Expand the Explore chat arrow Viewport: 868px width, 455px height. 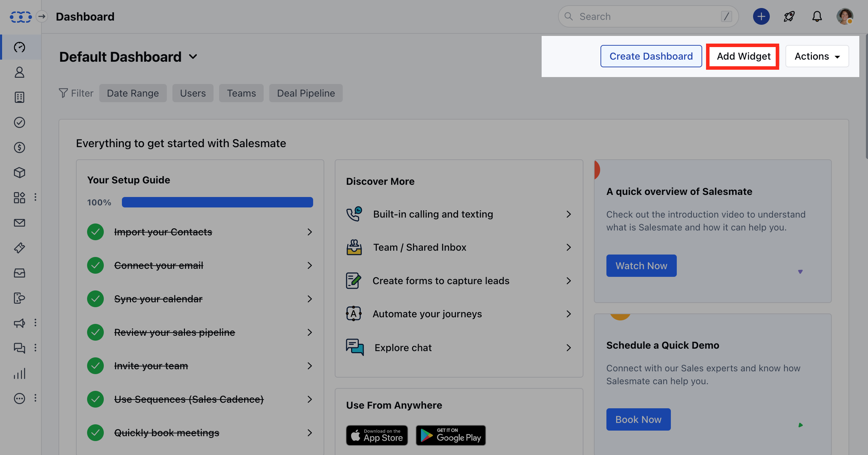pos(568,348)
